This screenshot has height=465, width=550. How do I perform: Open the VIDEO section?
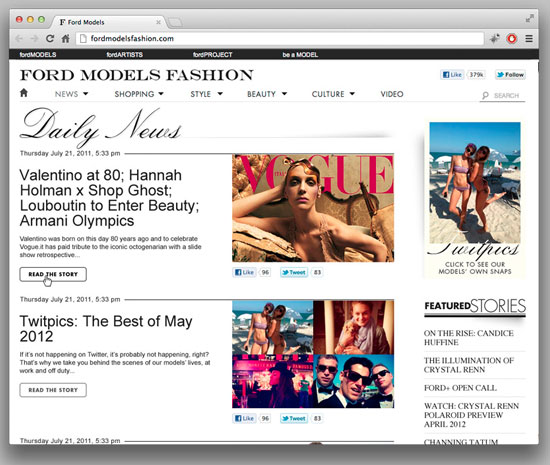click(392, 94)
